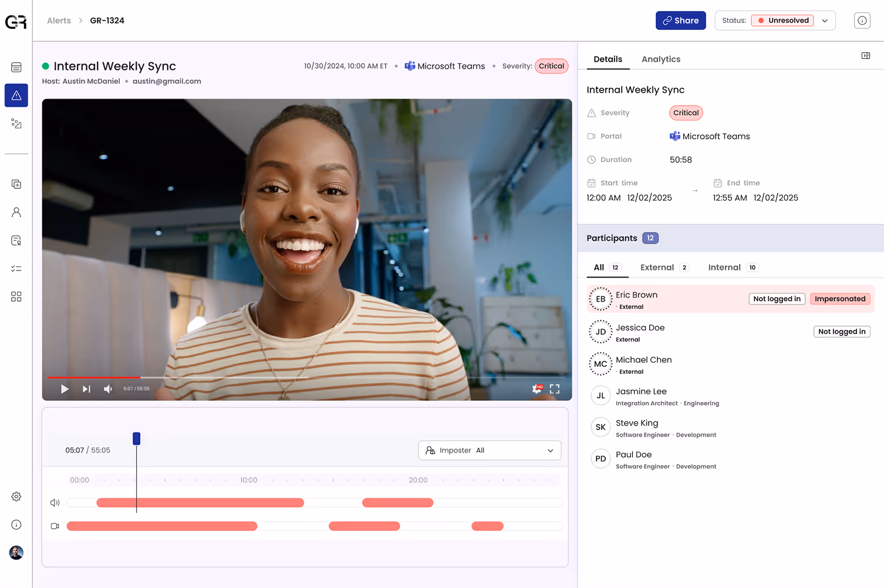The height and width of the screenshot is (588, 884).
Task: Click the video preview thumbnail
Action: click(x=306, y=249)
